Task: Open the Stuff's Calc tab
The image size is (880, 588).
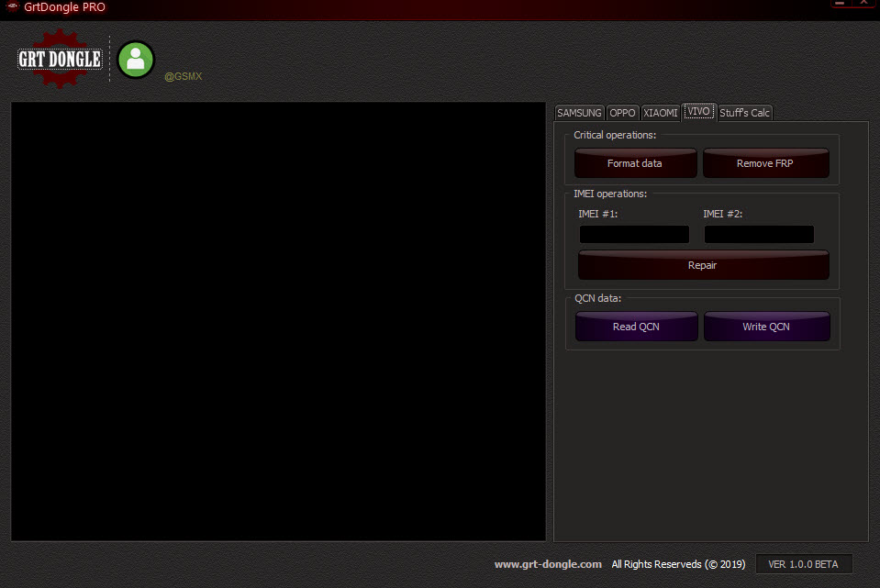Action: tap(745, 113)
